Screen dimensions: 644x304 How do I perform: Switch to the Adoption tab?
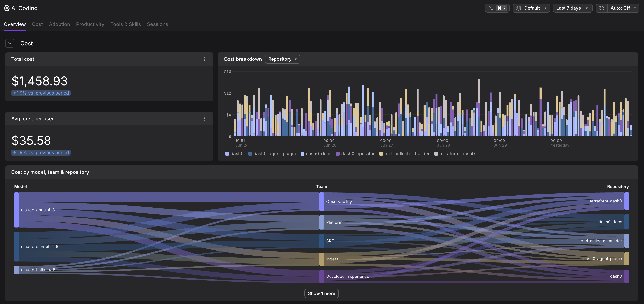[x=60, y=24]
